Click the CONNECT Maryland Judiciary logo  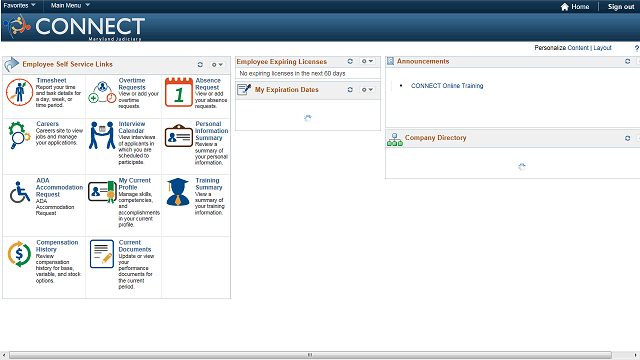(x=74, y=27)
